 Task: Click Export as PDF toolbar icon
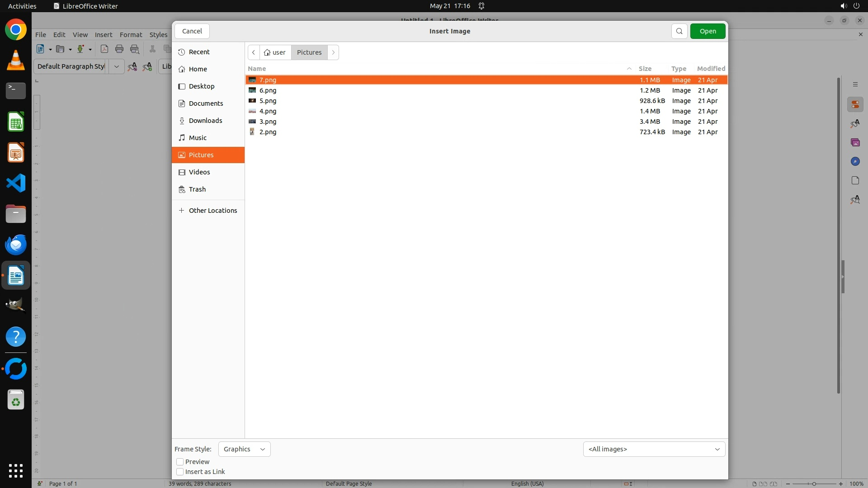click(104, 49)
